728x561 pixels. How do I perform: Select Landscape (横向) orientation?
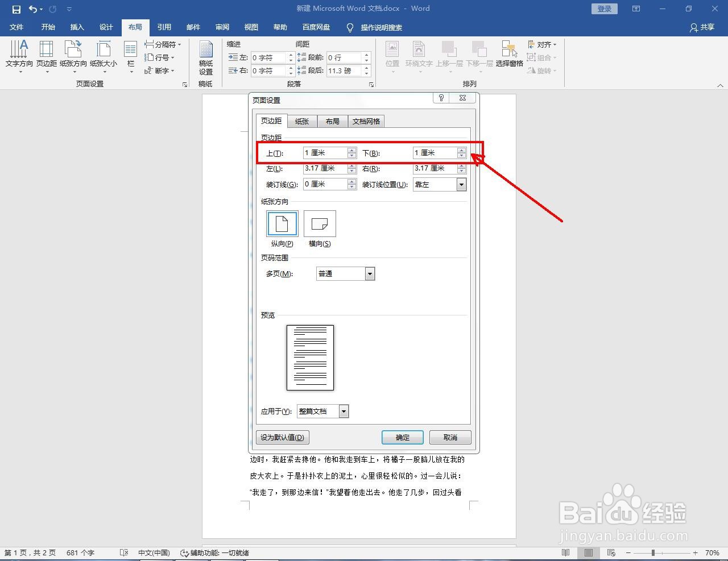[x=320, y=223]
